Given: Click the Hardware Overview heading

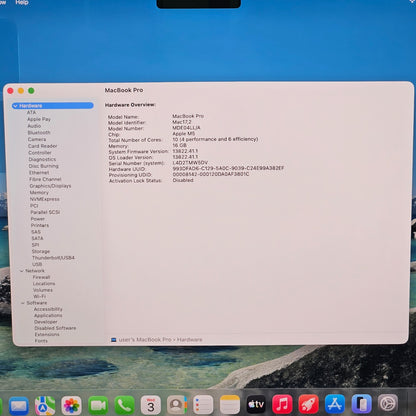Looking at the screenshot, I should (x=130, y=105).
